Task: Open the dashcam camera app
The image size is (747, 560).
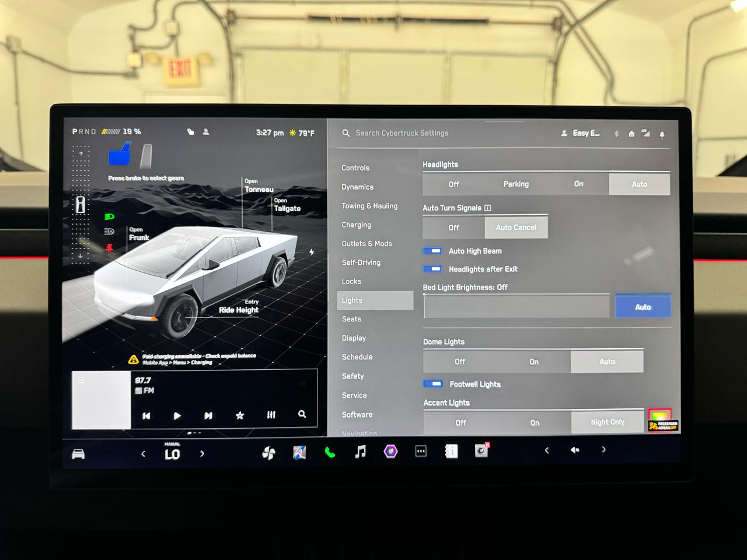Action: coord(481,450)
